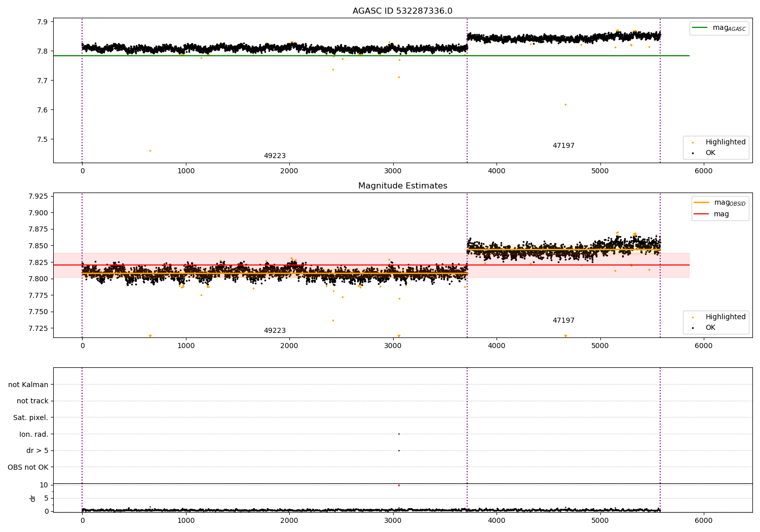Click the 'OBS not OK' row label
760x532 pixels.
[28, 467]
